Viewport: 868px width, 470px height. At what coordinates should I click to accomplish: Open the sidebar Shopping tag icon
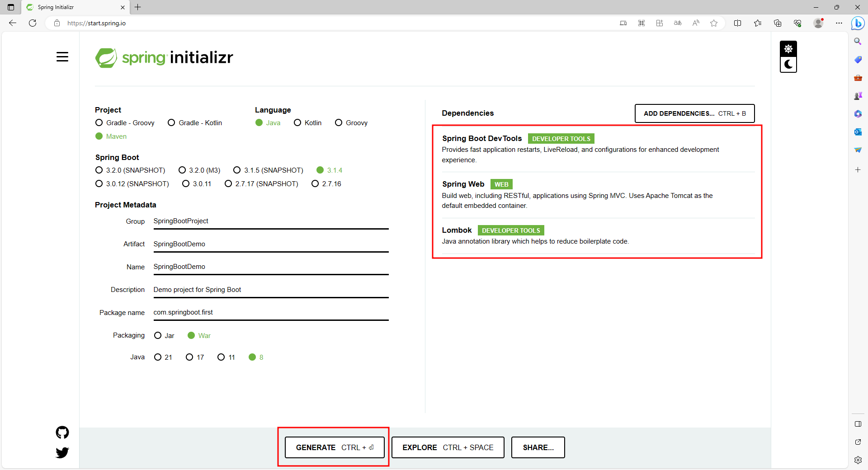click(x=858, y=59)
